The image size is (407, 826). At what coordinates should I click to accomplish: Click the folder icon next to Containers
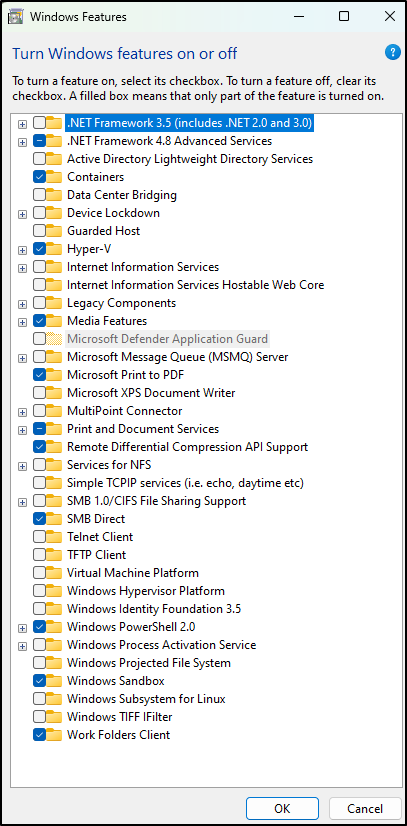coord(54,176)
